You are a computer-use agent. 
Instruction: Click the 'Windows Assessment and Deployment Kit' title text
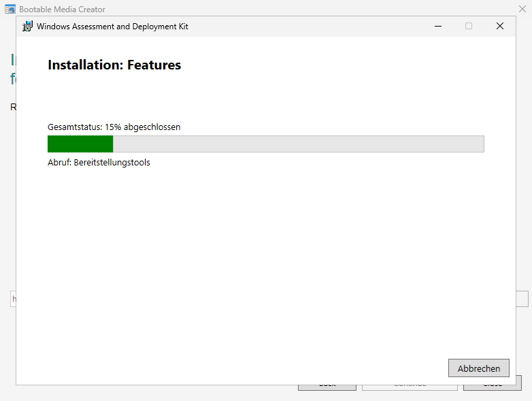(112, 27)
